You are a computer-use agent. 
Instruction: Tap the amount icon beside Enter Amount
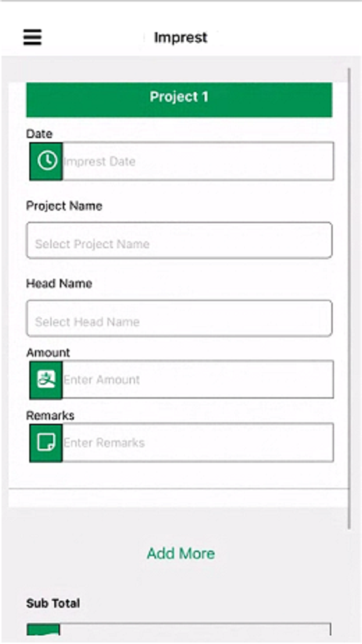pyautogui.click(x=46, y=379)
